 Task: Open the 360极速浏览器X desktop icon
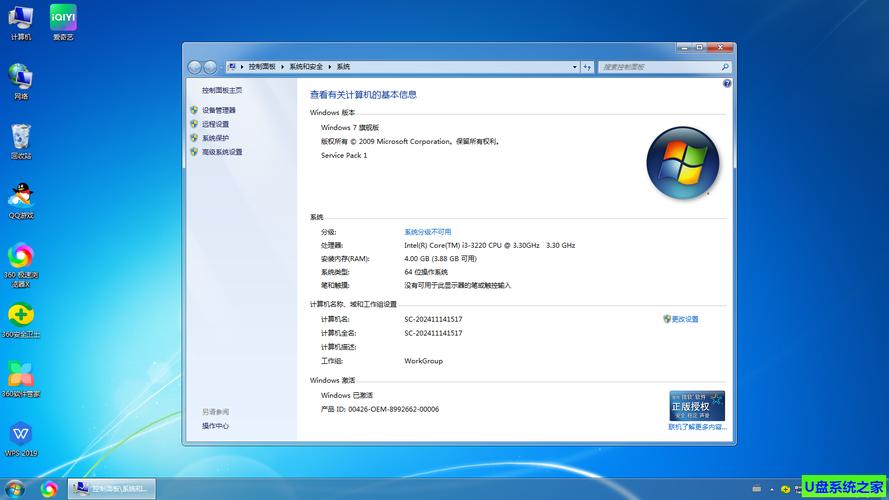[x=21, y=265]
